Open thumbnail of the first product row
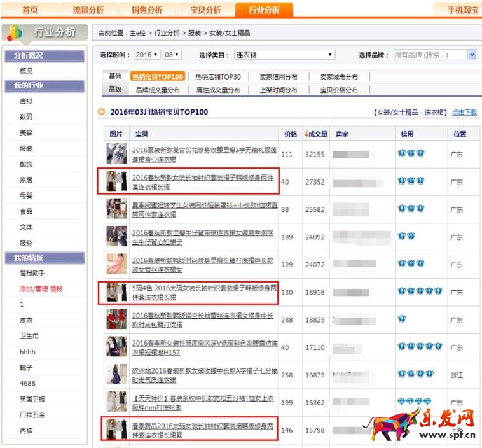This screenshot has height=448, width=482. (116, 154)
